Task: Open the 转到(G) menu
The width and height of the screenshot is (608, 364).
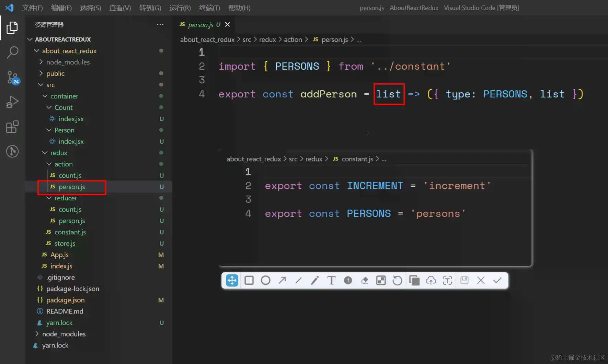Action: click(x=150, y=8)
